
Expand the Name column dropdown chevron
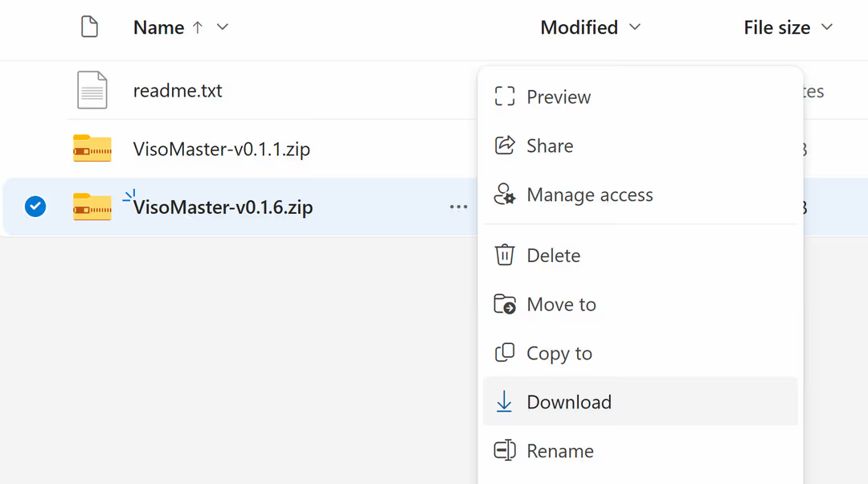pos(222,27)
